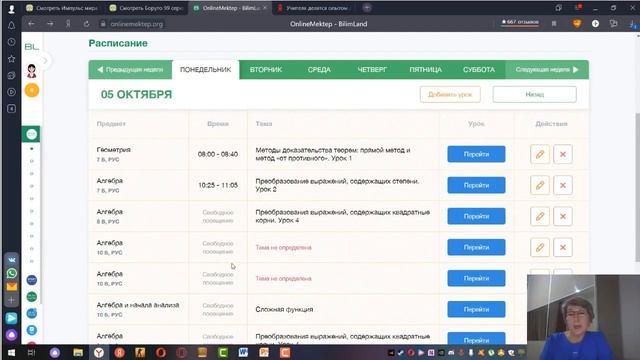Viewport: 640px width, 360px height.
Task: Open Alice assistant purple taskbar icon
Action: (x=55, y=353)
